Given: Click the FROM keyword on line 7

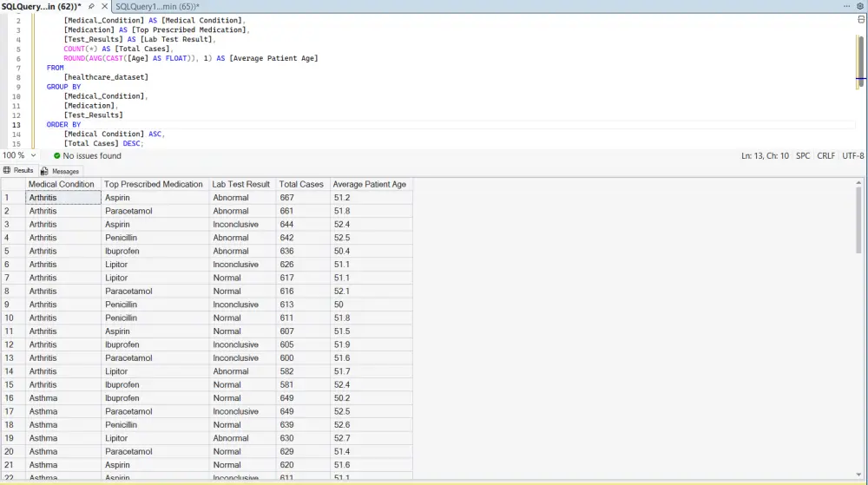Looking at the screenshot, I should (x=55, y=68).
